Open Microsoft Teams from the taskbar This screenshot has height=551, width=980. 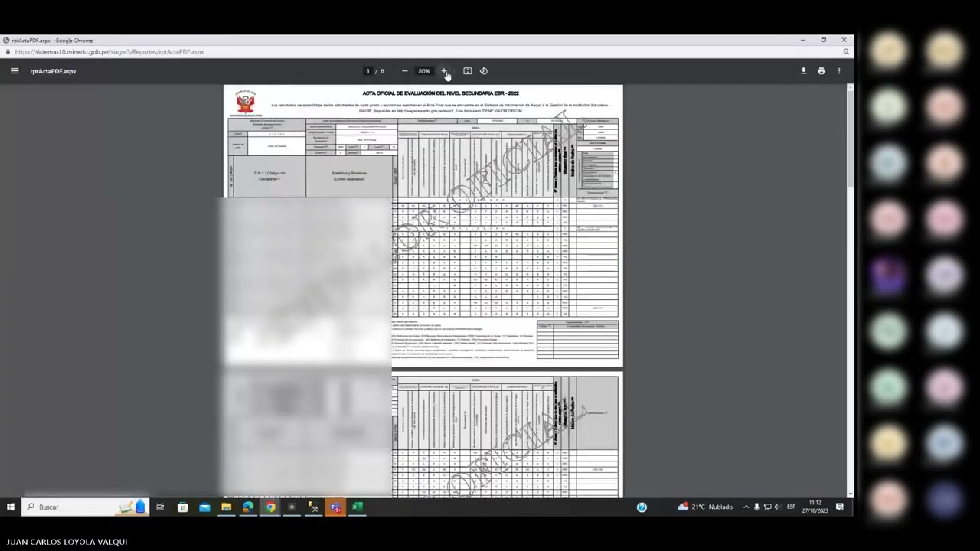[335, 507]
